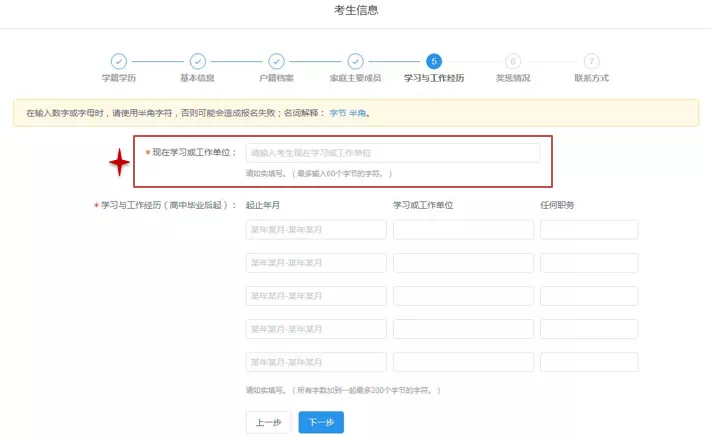
Task: Click the first row 起止年月 field
Action: [x=316, y=230]
